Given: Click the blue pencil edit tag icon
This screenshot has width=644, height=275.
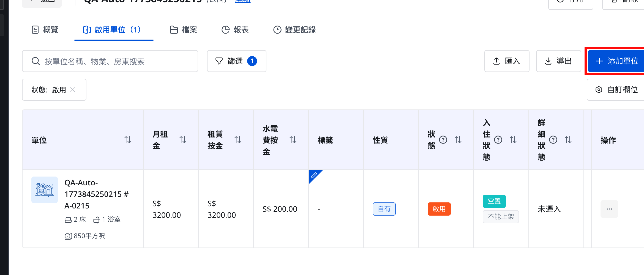Looking at the screenshot, I should [x=314, y=175].
